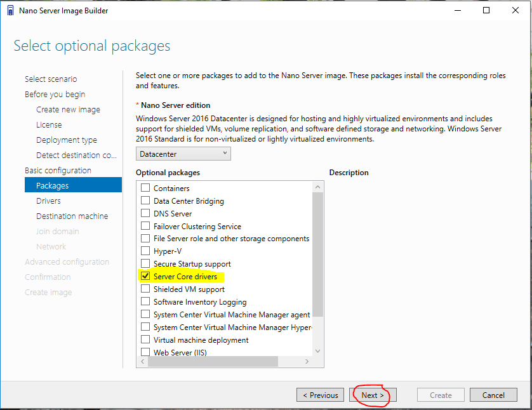This screenshot has height=410, width=532.
Task: Select the Packages step
Action: 73,185
